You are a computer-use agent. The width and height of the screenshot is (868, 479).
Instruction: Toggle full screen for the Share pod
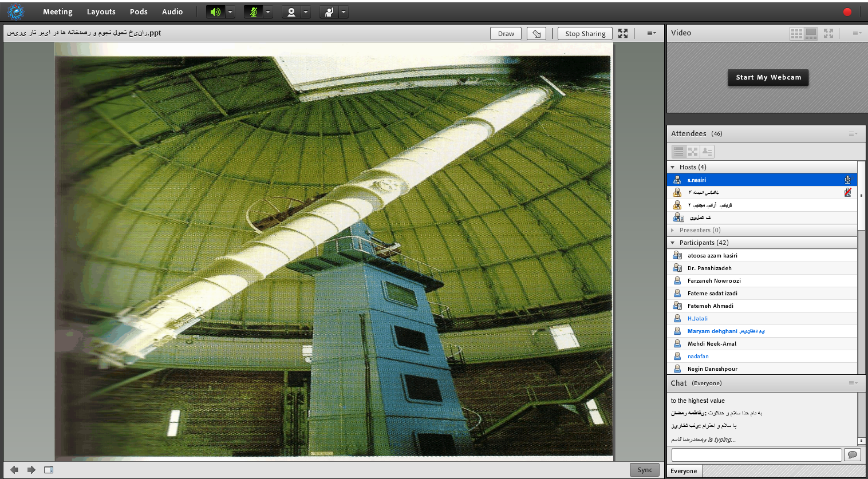click(x=623, y=34)
